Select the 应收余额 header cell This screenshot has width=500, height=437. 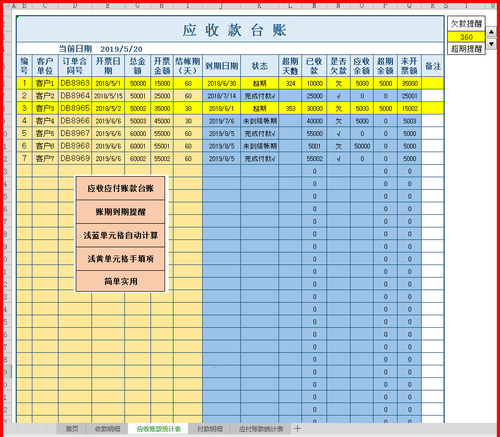[362, 66]
